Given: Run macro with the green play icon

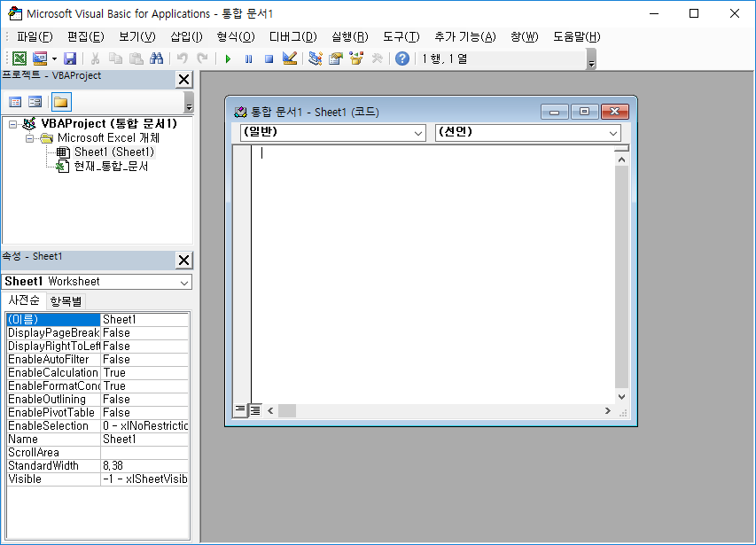Looking at the screenshot, I should coord(228,58).
